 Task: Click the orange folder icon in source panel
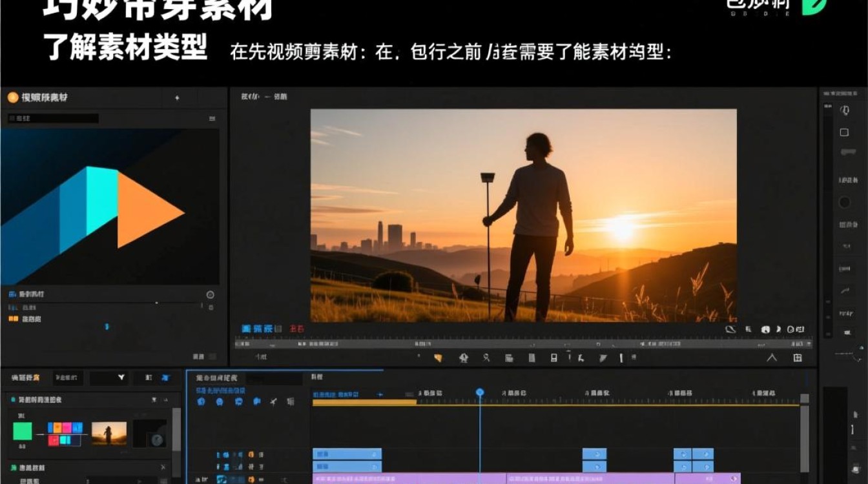click(x=12, y=319)
